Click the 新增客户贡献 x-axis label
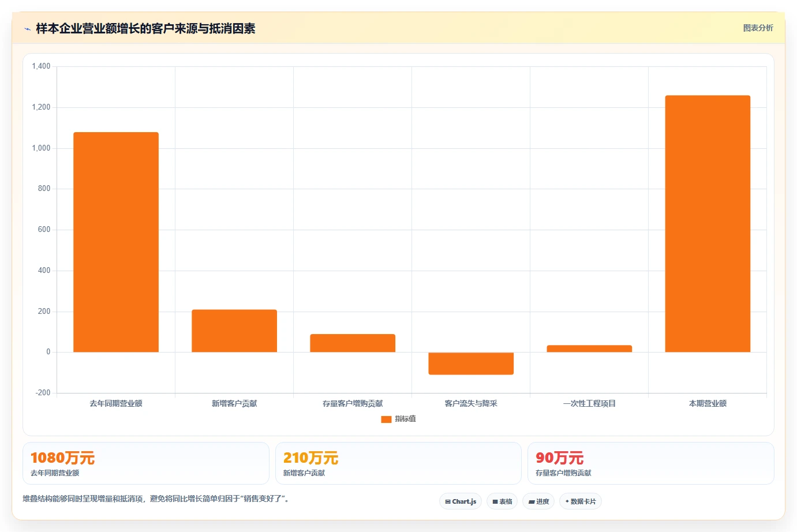The width and height of the screenshot is (797, 532). 234,403
